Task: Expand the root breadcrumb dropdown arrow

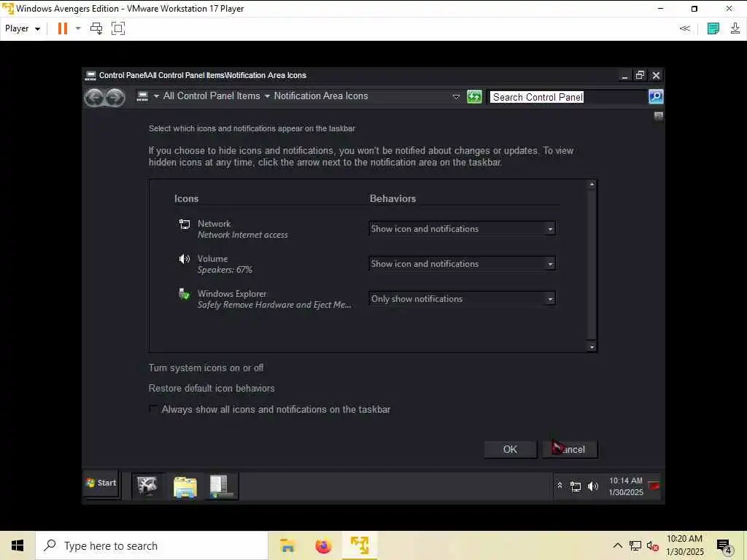Action: click(x=156, y=96)
